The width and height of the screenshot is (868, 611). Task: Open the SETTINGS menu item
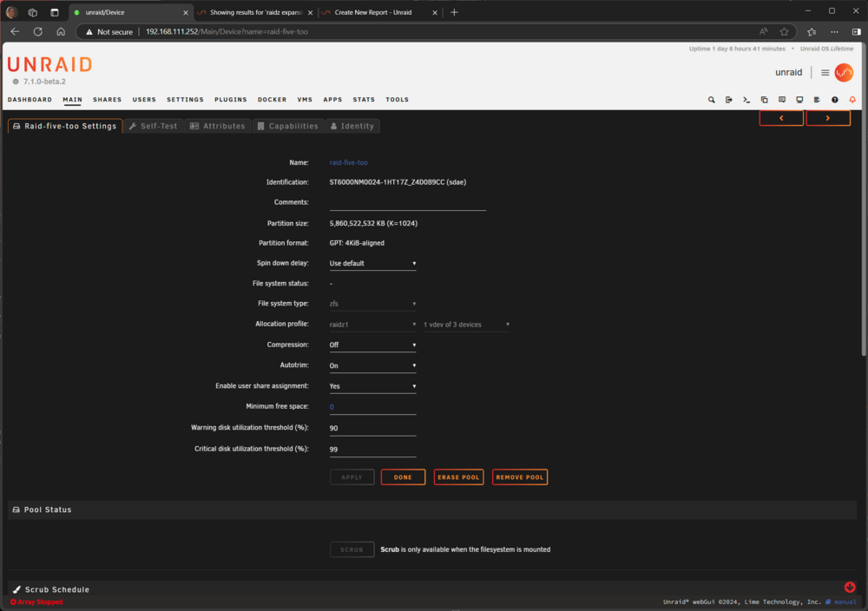(186, 100)
